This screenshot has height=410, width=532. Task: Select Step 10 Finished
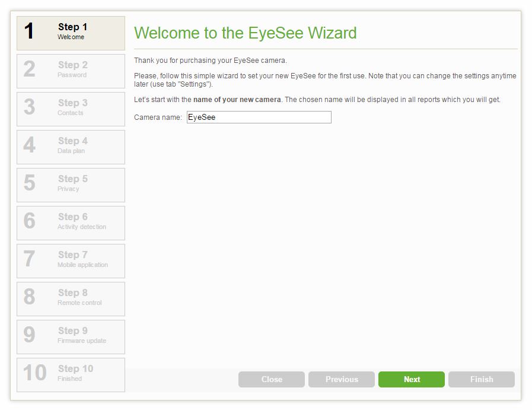click(71, 375)
